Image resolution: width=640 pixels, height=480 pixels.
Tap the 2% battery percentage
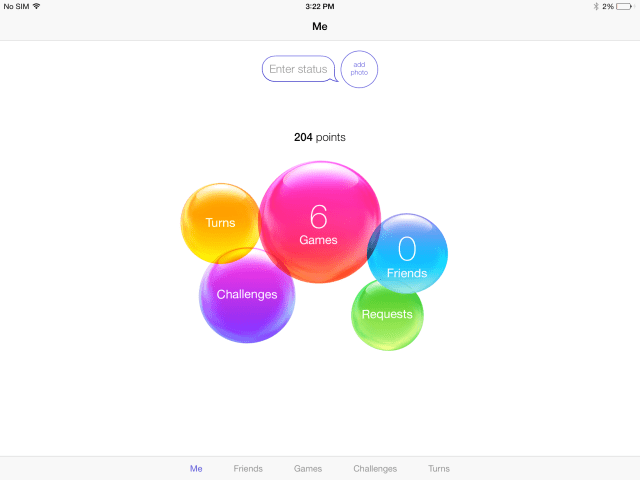click(x=608, y=7)
